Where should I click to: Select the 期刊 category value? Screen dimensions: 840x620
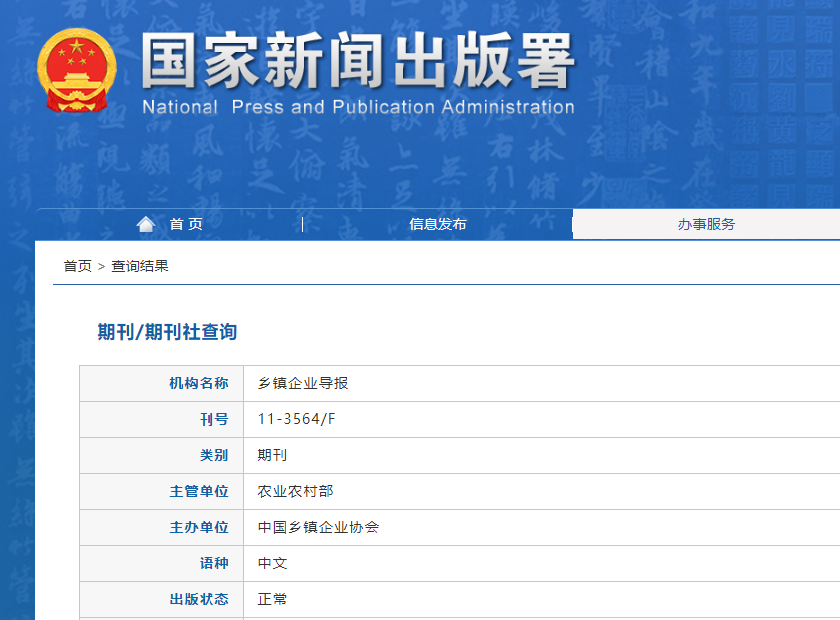click(x=272, y=455)
